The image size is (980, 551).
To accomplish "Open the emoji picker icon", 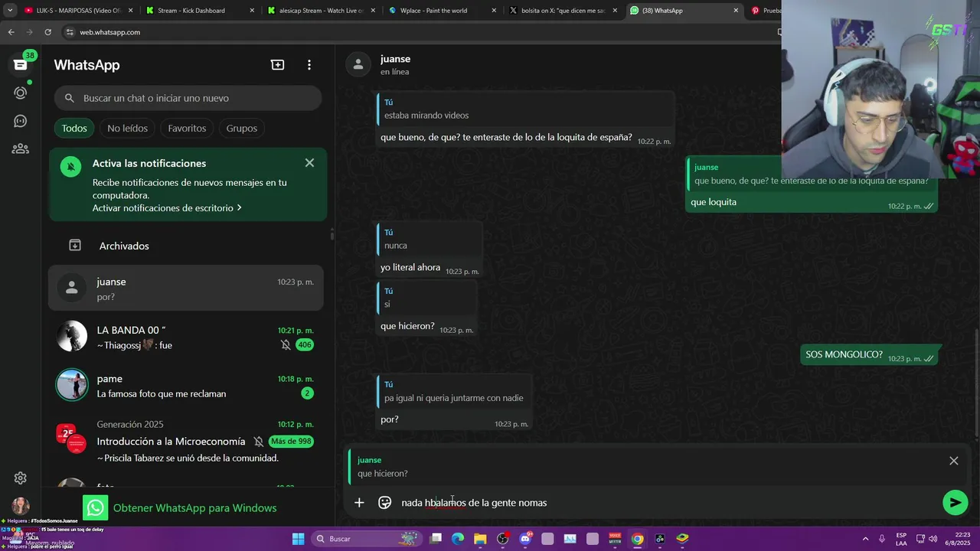I will coord(385,503).
